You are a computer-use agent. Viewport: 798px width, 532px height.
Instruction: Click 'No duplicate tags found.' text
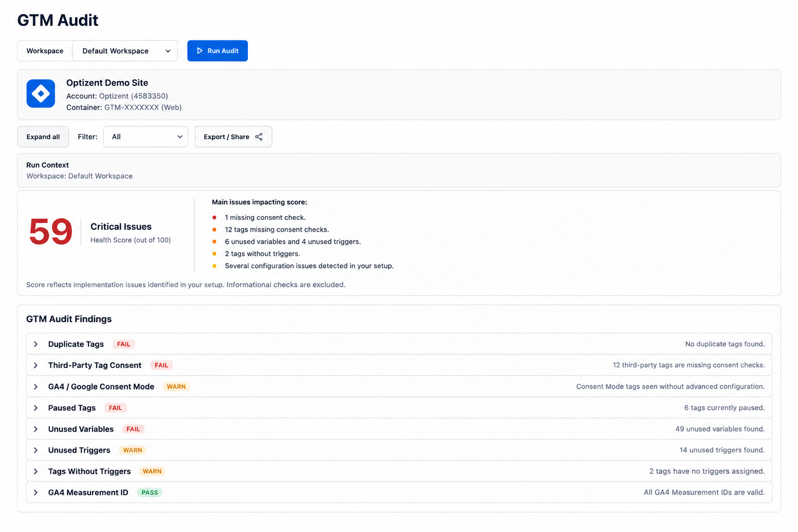[x=725, y=344]
